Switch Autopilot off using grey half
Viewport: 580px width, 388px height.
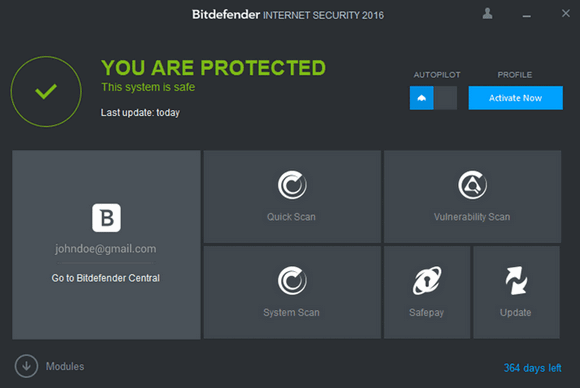click(445, 98)
